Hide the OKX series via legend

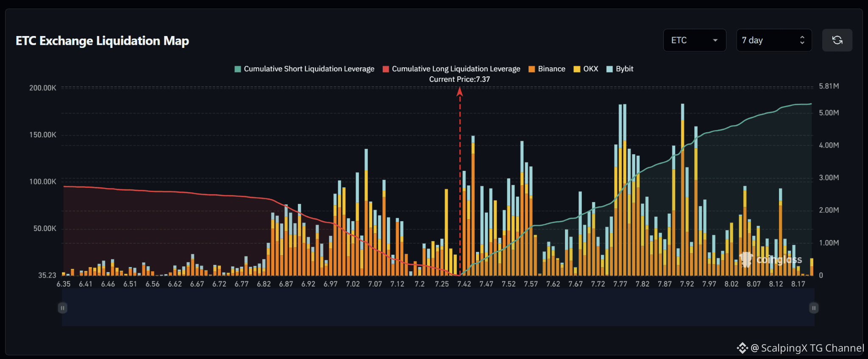tap(586, 69)
